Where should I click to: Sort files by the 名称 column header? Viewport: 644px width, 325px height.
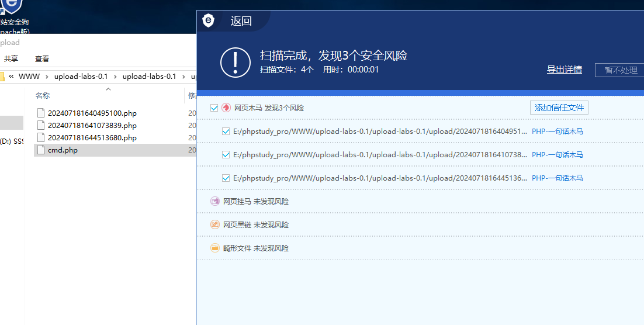(x=43, y=95)
